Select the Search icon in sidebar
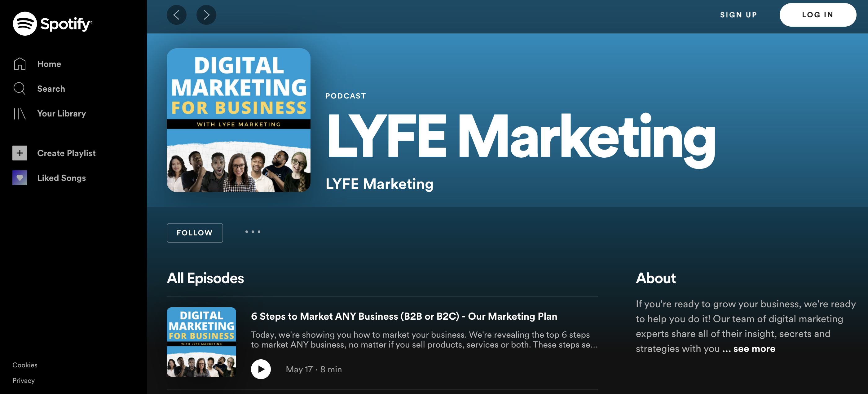 tap(20, 89)
